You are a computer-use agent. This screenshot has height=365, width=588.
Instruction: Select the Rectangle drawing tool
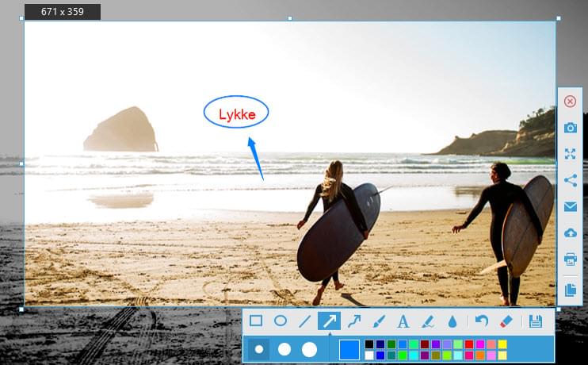click(256, 321)
